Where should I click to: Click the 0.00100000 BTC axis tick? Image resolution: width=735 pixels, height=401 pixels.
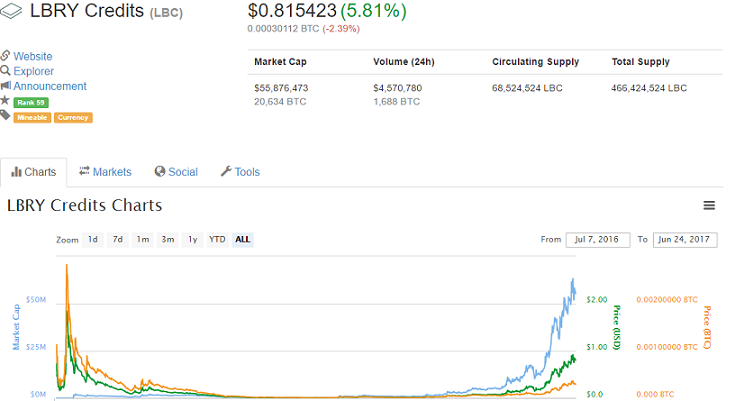point(667,347)
